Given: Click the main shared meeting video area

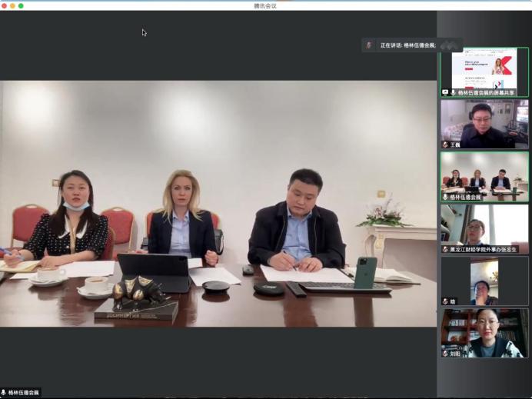Looking at the screenshot, I should pos(218,204).
